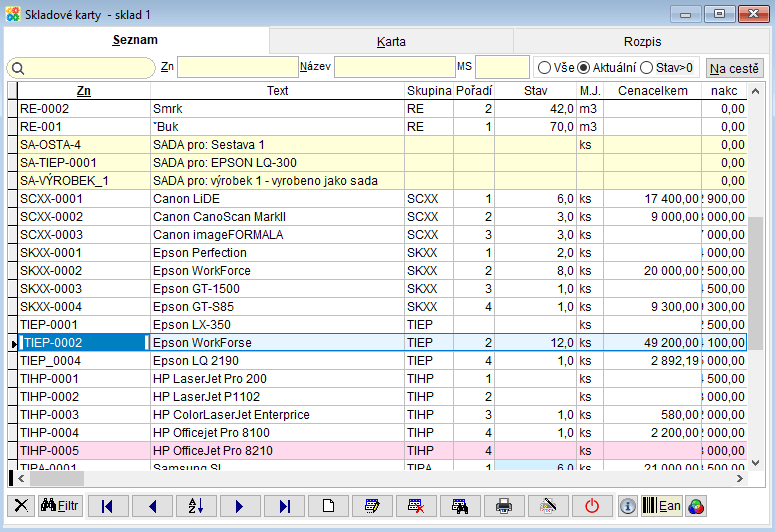Click the Ean barcode button
The height and width of the screenshot is (532, 775).
pyautogui.click(x=662, y=506)
